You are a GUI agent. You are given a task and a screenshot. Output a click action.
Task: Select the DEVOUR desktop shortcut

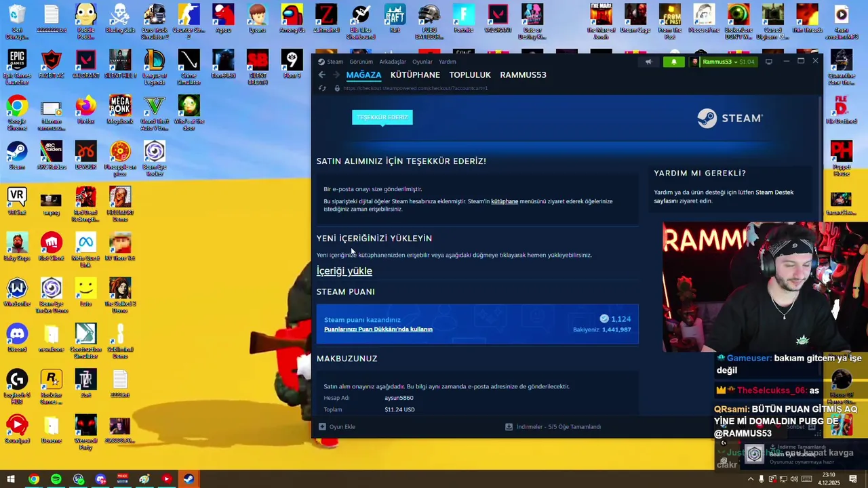(85, 155)
